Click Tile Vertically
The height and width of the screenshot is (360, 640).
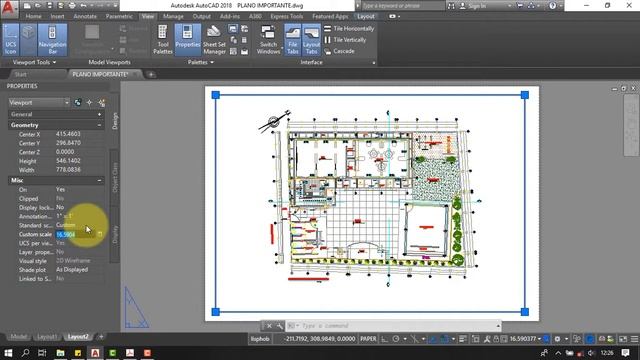345,40
